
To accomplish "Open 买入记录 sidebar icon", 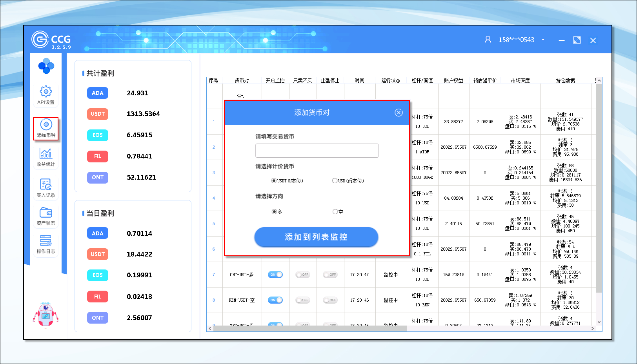I will pos(46,184).
